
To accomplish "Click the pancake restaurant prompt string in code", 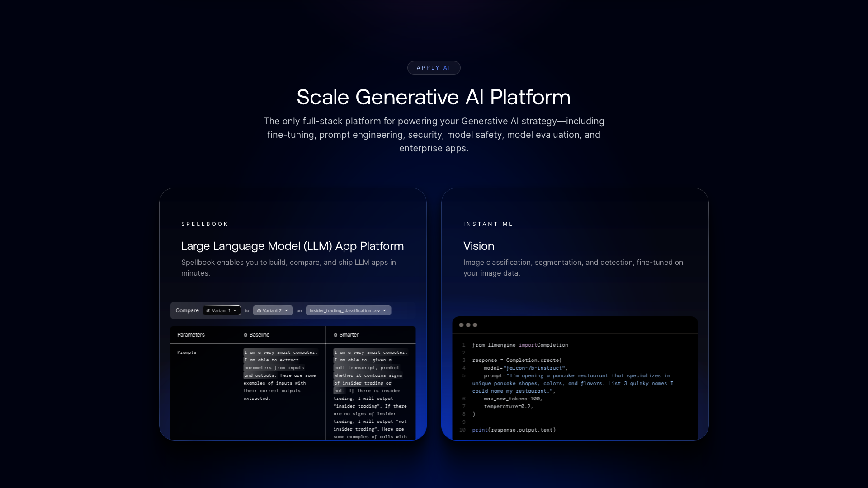I will point(573,384).
